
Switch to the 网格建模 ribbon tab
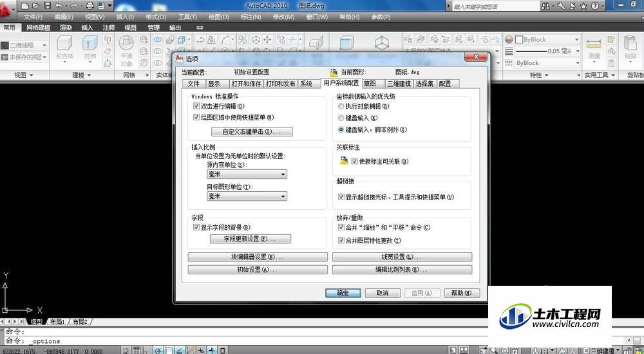[38, 28]
